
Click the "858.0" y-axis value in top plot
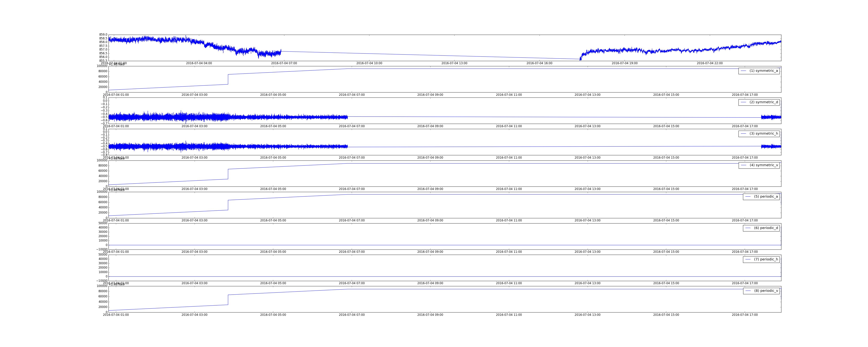(103, 42)
